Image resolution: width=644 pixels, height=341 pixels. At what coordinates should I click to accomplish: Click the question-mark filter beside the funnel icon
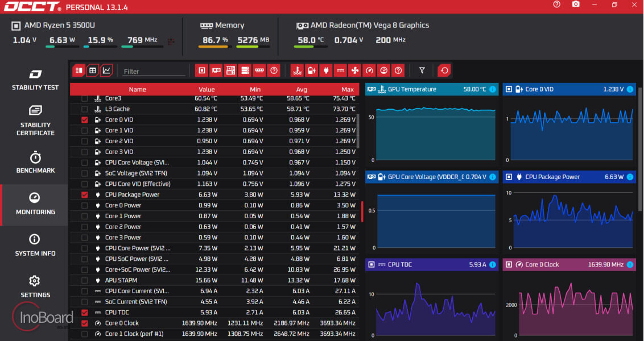(398, 70)
